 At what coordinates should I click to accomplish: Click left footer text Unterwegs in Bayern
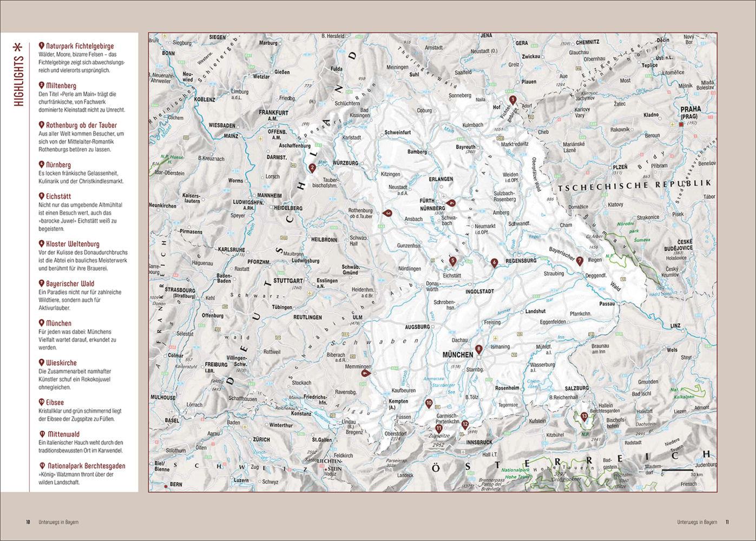[58, 522]
